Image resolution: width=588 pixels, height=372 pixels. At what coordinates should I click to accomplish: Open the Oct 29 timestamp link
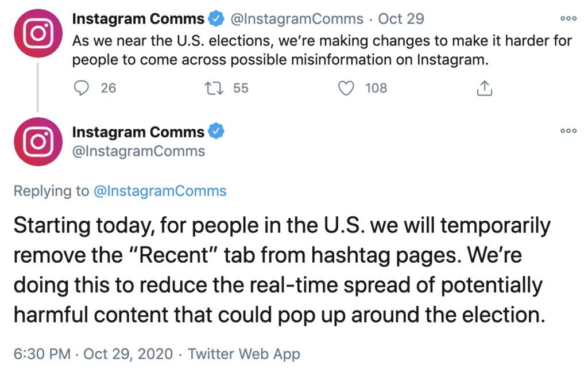point(401,19)
